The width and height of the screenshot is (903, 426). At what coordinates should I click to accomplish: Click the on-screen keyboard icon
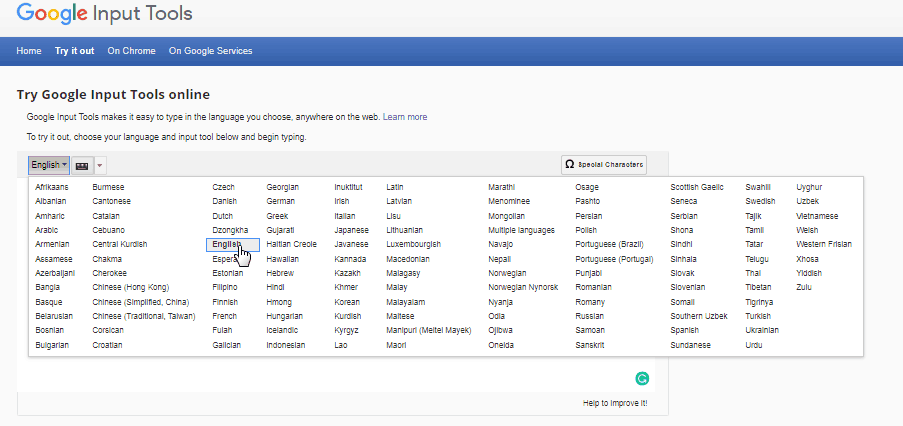coord(82,166)
